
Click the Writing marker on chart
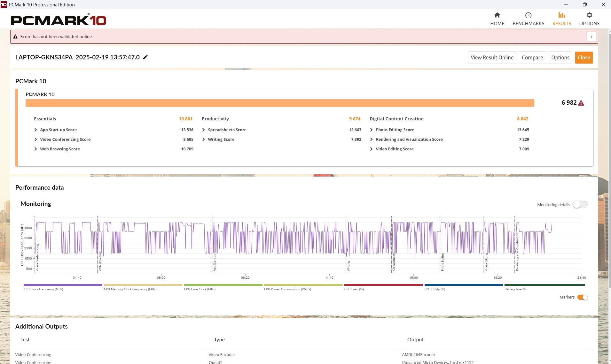point(349,266)
